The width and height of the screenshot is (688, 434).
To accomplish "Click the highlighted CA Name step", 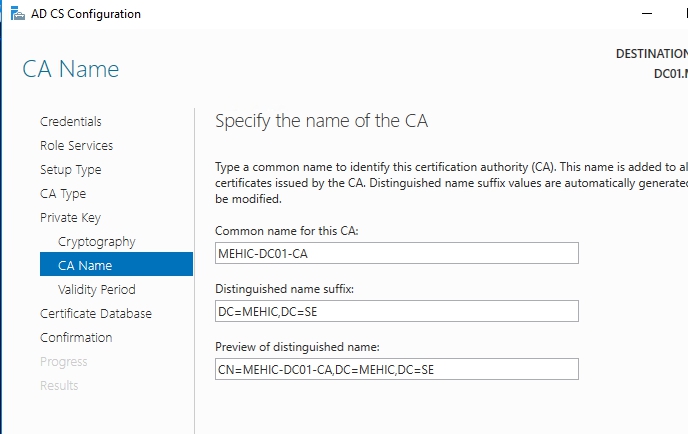I will coord(85,266).
